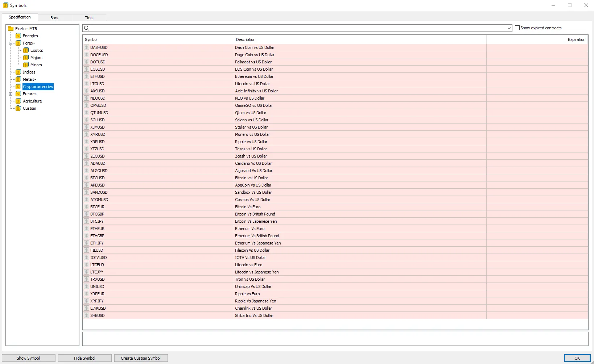This screenshot has height=364, width=594.
Task: Click the Agriculture folder icon
Action: 18,101
